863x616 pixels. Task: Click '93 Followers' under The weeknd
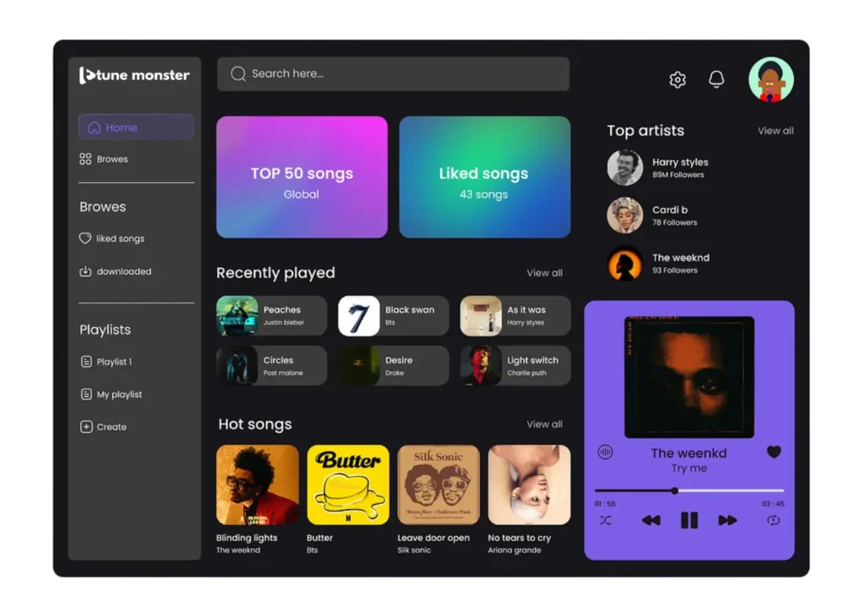tap(675, 271)
